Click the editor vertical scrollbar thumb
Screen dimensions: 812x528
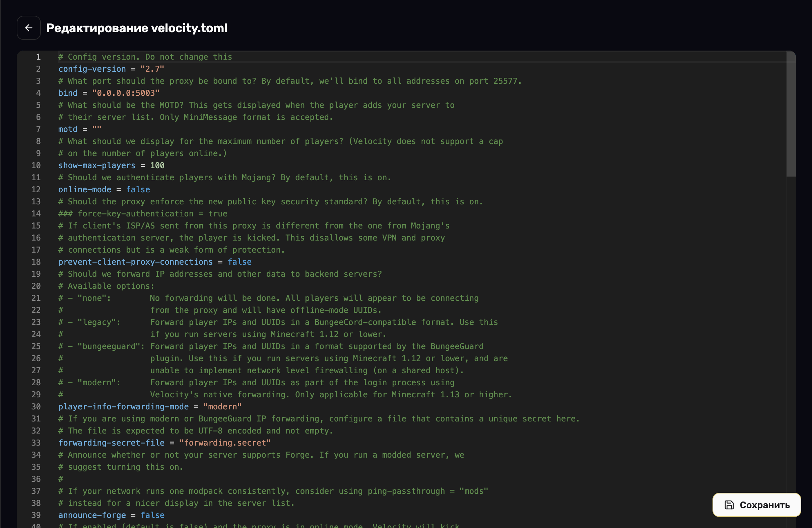[x=791, y=114]
